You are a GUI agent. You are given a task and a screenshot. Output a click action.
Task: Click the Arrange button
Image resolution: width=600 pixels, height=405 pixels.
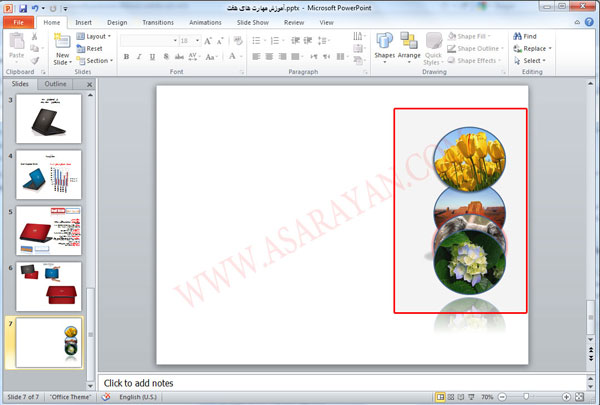[409, 46]
